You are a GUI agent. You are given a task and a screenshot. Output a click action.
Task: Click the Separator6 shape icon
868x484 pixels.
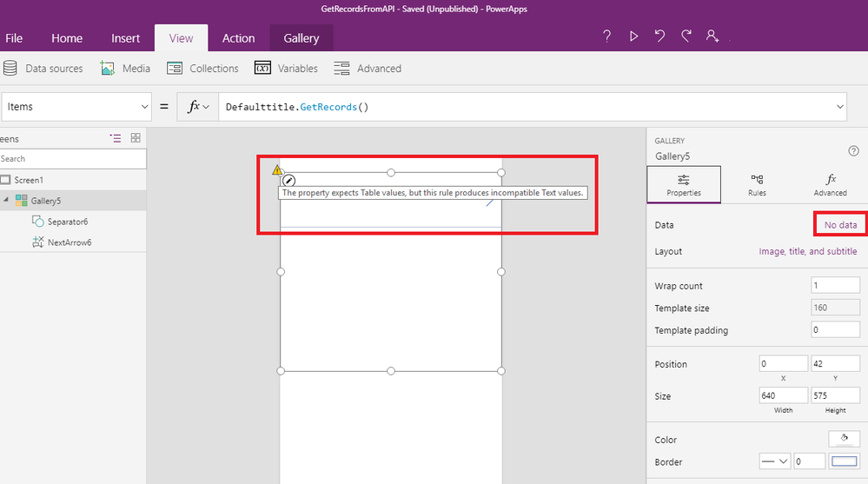[37, 222]
